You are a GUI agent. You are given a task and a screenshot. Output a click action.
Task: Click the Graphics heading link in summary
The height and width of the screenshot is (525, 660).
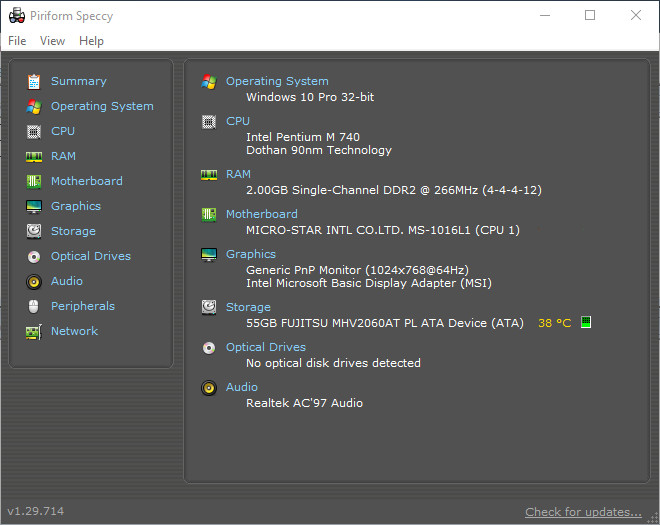pyautogui.click(x=251, y=254)
